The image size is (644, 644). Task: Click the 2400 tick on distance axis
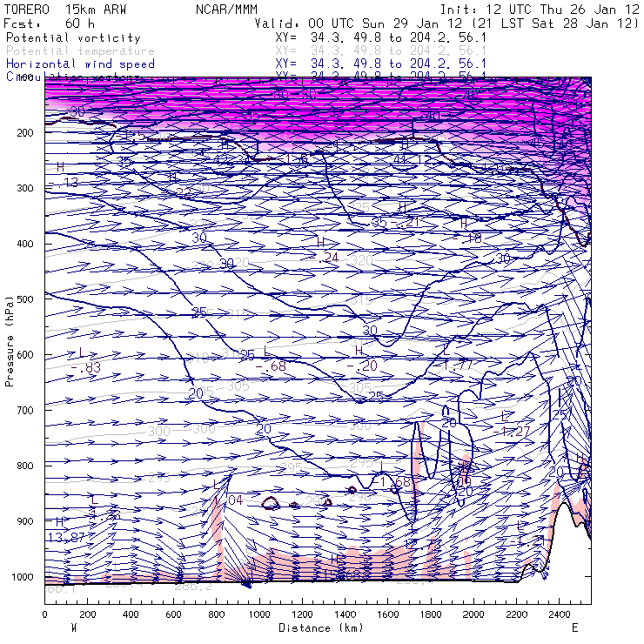[x=559, y=615]
